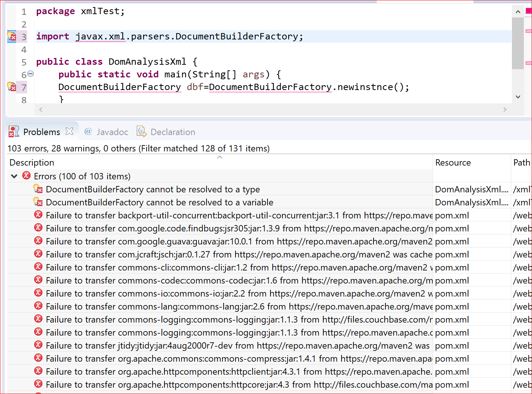Screen dimensions: 532x394
Task: Click pom.xml resource in the jsch row
Action: click(452, 254)
